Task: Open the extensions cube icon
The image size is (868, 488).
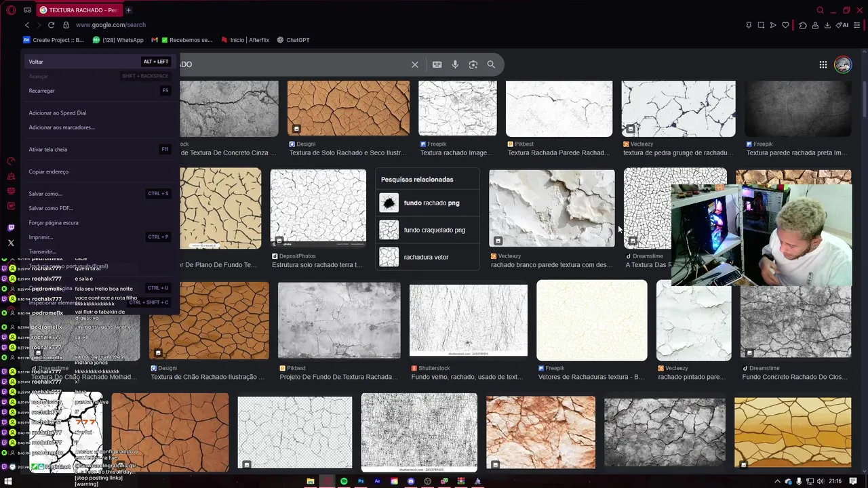Action: 803,25
